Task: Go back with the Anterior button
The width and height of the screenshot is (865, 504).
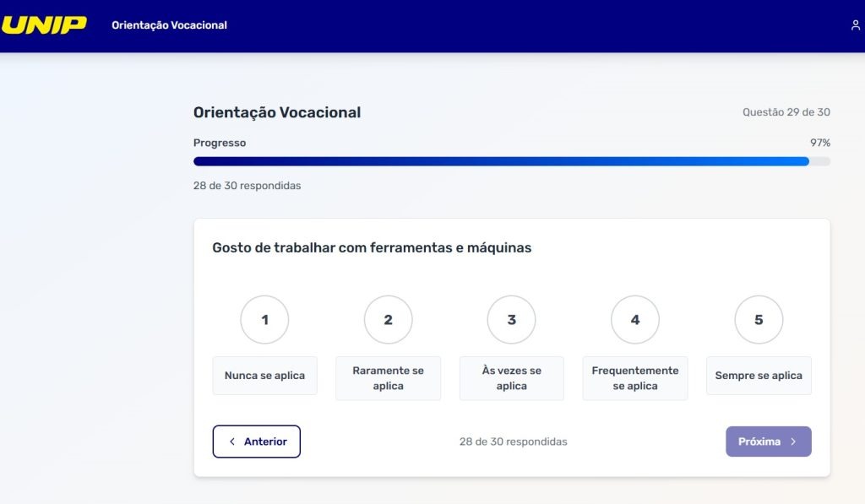Action: point(257,442)
